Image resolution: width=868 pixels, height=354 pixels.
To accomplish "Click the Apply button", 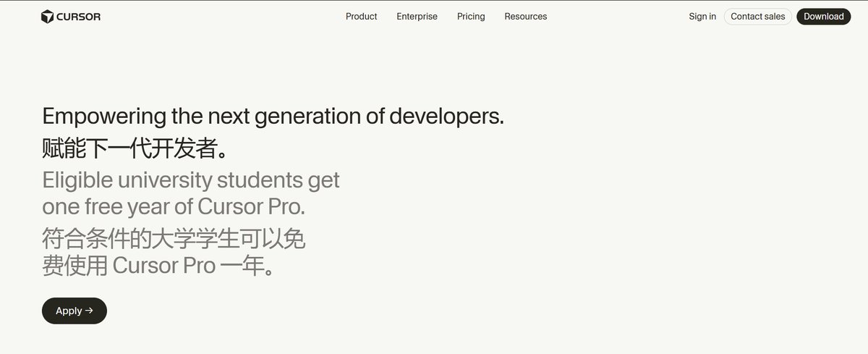I will [x=75, y=311].
